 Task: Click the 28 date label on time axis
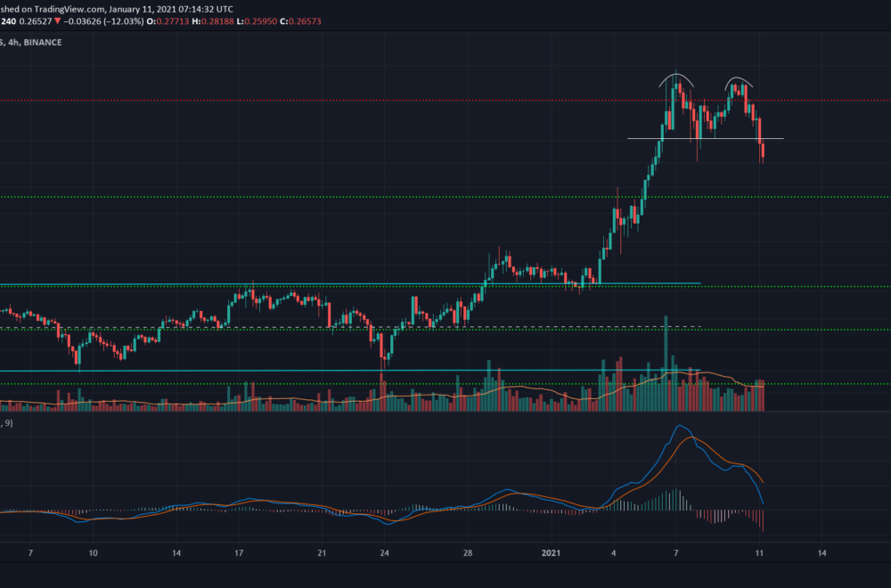click(x=468, y=552)
